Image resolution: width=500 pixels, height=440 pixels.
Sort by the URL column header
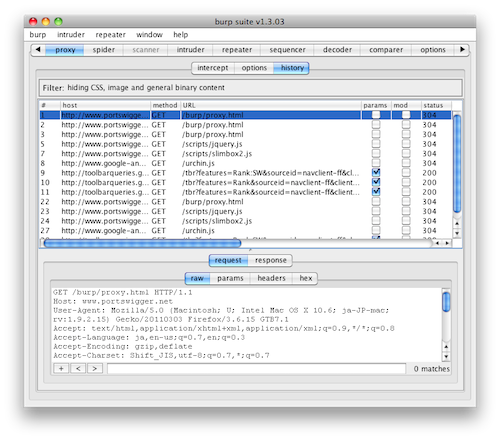271,105
